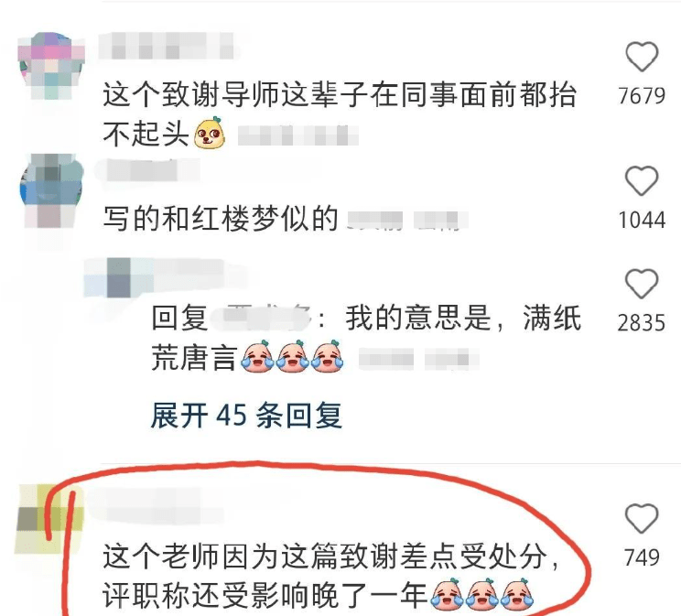Like the comment with 7679 likes

pyautogui.click(x=642, y=57)
